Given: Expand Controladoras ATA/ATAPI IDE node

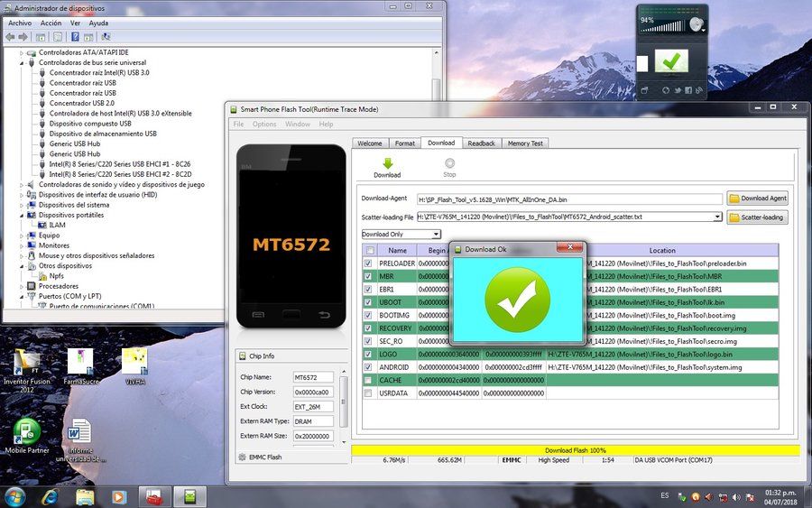Looking at the screenshot, I should coord(22,53).
